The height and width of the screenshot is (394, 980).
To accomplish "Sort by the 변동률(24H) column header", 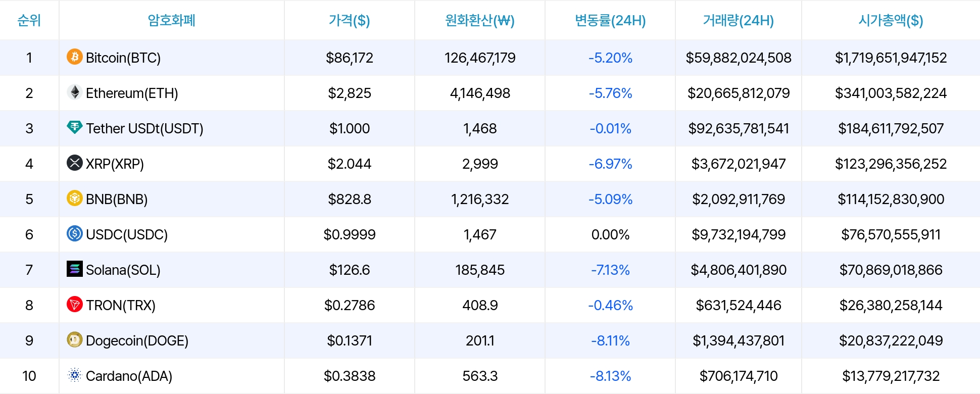I will pyautogui.click(x=610, y=20).
